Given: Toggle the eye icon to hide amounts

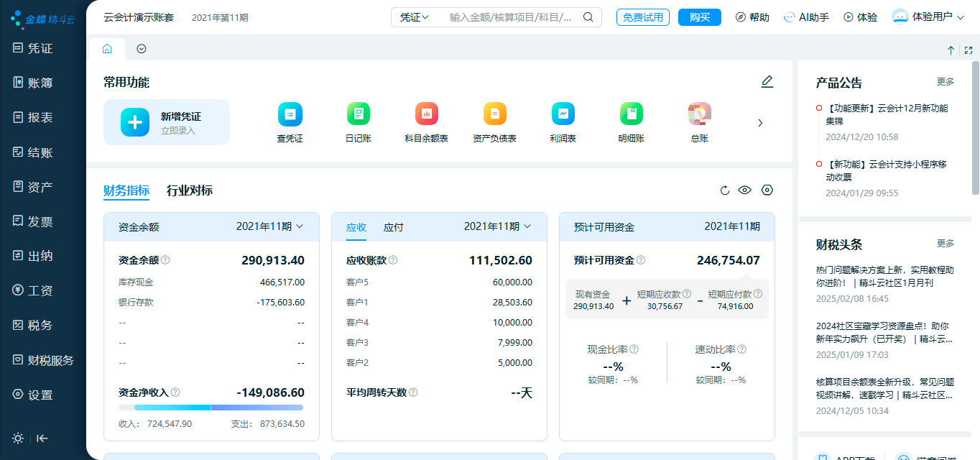Looking at the screenshot, I should tap(745, 190).
